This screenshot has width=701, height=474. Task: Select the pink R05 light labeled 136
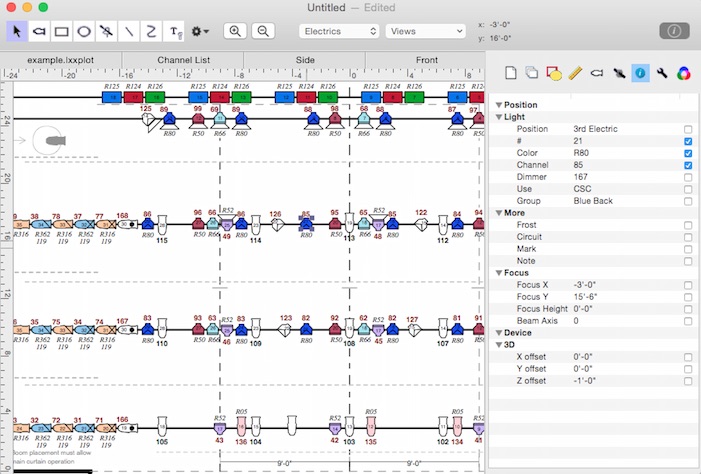(241, 426)
